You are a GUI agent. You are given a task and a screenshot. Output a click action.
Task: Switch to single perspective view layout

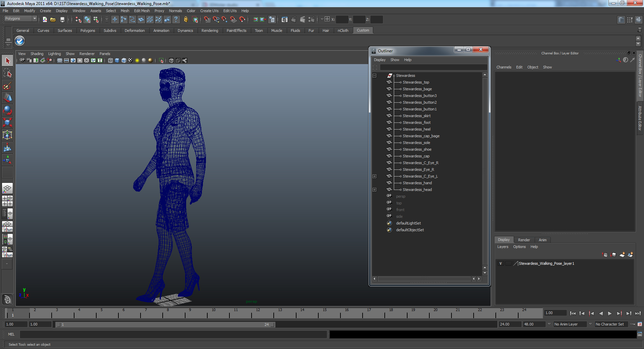pos(7,188)
